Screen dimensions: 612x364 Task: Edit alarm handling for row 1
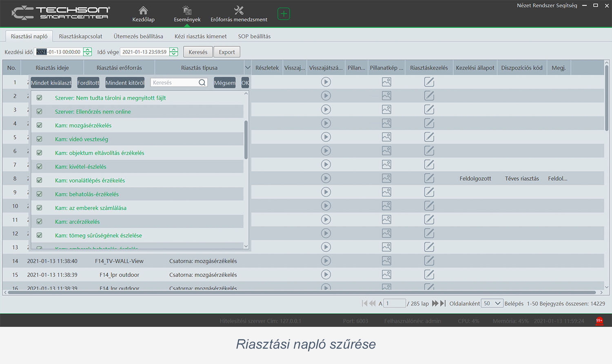(x=429, y=82)
